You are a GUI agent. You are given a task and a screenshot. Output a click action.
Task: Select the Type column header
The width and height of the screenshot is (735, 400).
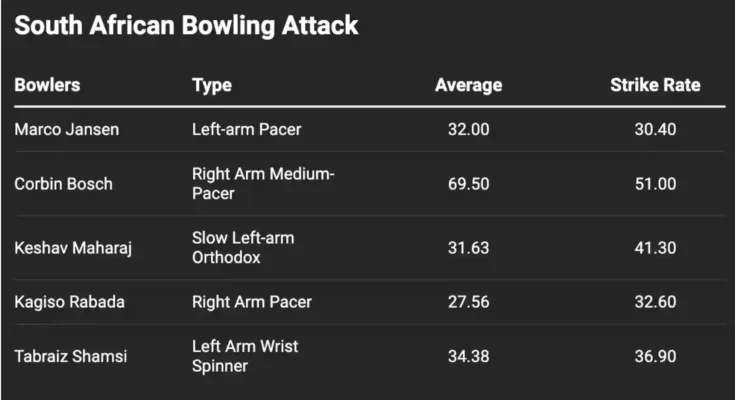point(212,86)
